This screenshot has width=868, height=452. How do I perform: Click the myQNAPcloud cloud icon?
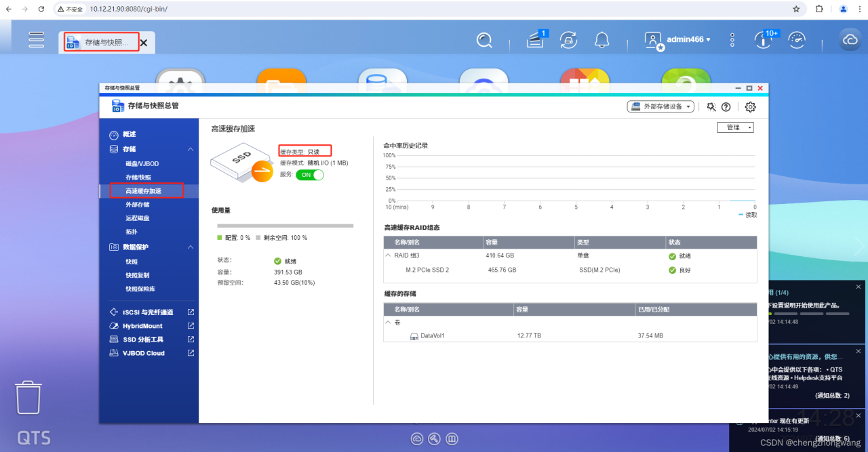pos(850,40)
